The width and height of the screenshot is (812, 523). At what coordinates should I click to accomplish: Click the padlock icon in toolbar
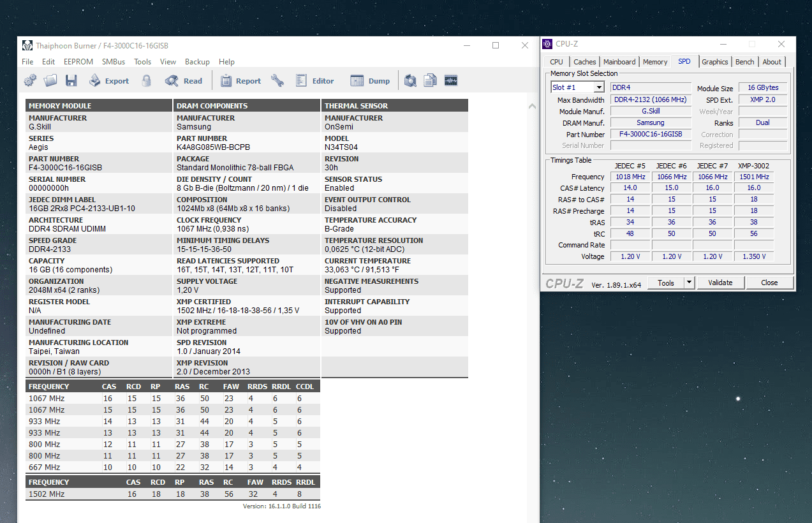click(147, 80)
